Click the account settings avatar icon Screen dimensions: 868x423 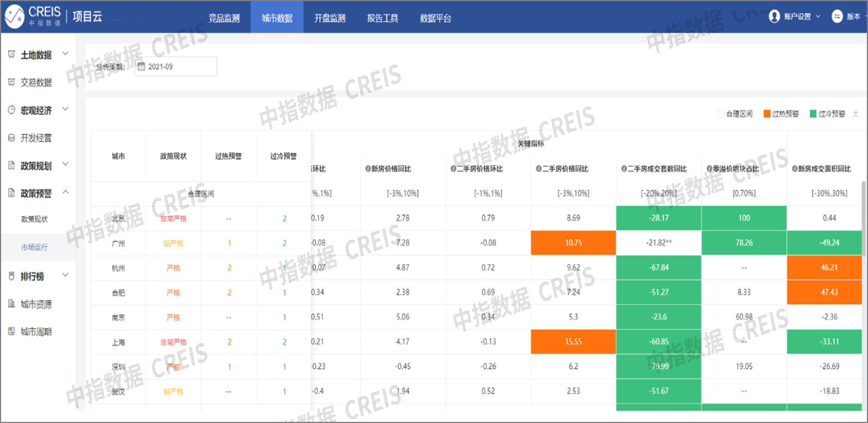coord(774,17)
